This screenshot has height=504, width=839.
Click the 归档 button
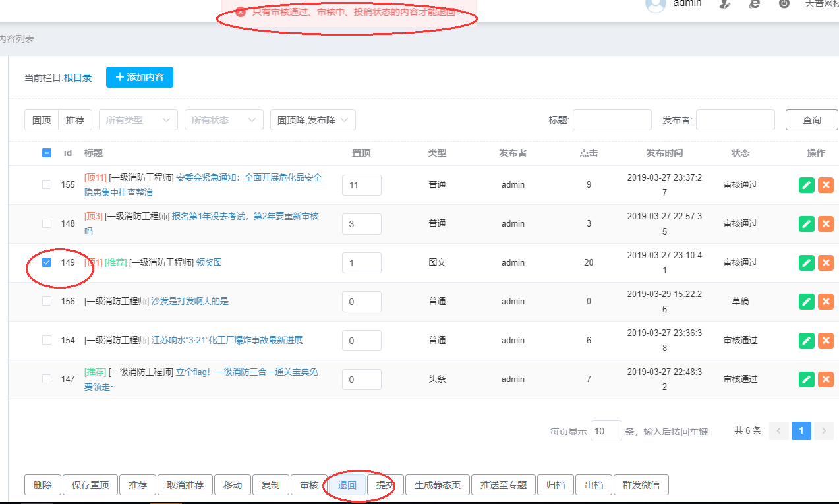click(556, 485)
